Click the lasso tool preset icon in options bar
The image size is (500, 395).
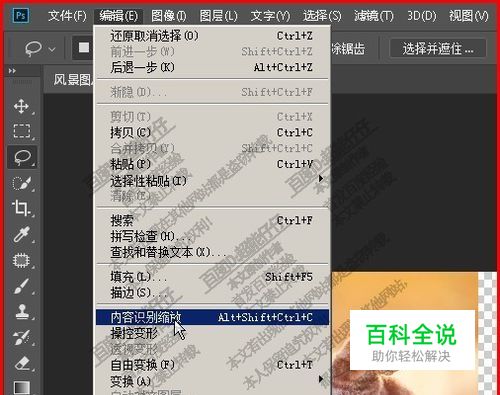click(x=33, y=49)
